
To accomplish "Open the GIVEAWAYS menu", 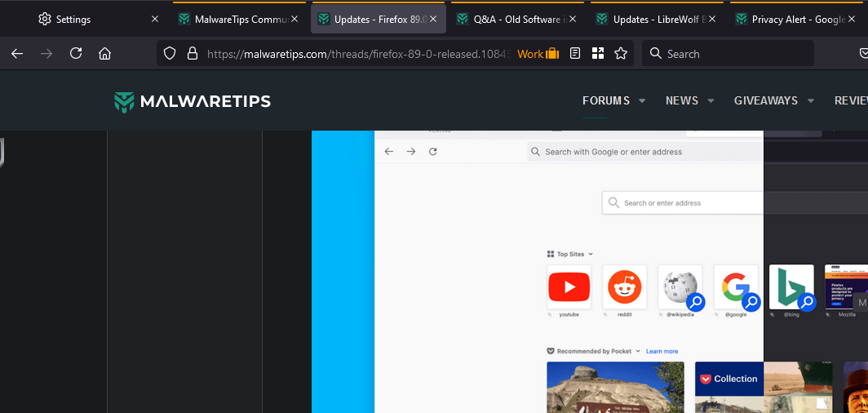I will (765, 100).
